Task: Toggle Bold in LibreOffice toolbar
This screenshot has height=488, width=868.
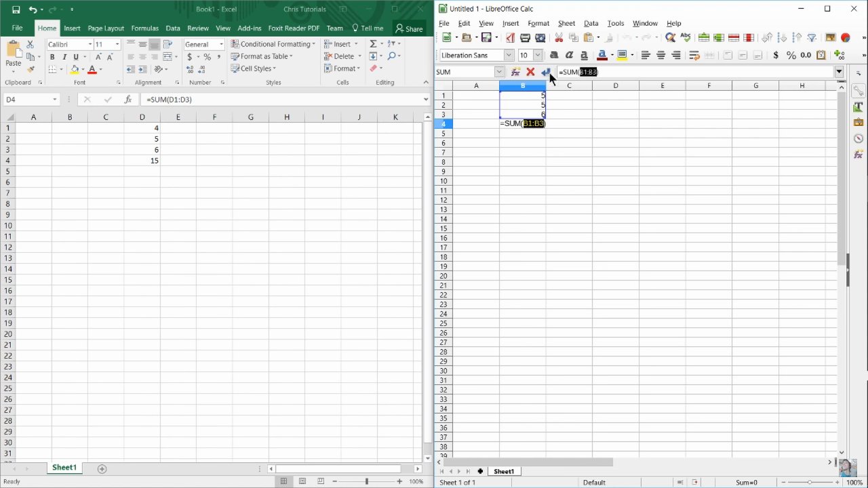Action: click(x=554, y=55)
